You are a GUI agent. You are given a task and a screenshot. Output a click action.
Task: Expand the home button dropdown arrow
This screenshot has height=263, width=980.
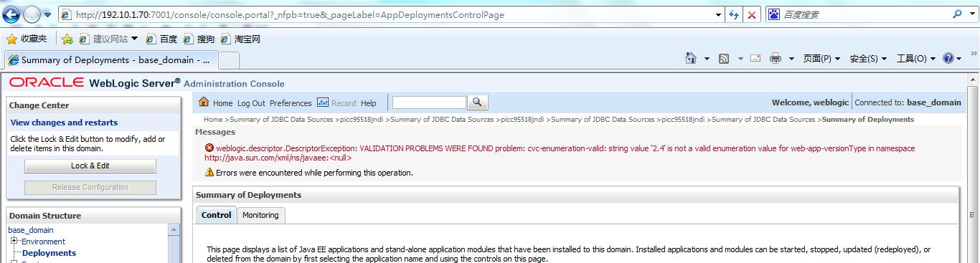tap(707, 59)
